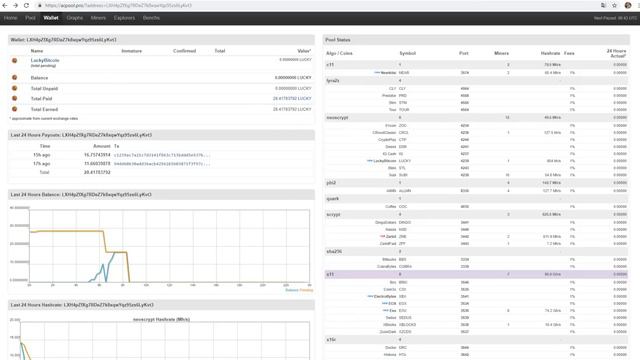Click the Miners column header in Pool Status

pyautogui.click(x=501, y=53)
